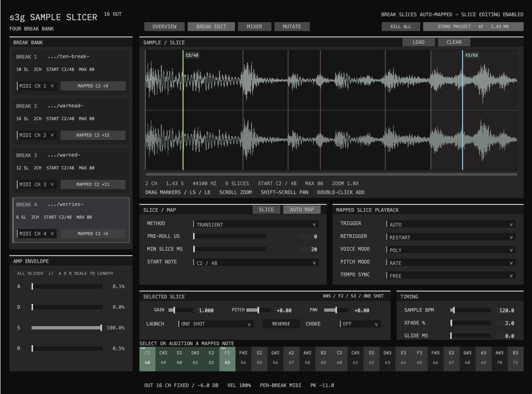Click the envelope S sustain slider
The image size is (532, 394).
[67, 328]
